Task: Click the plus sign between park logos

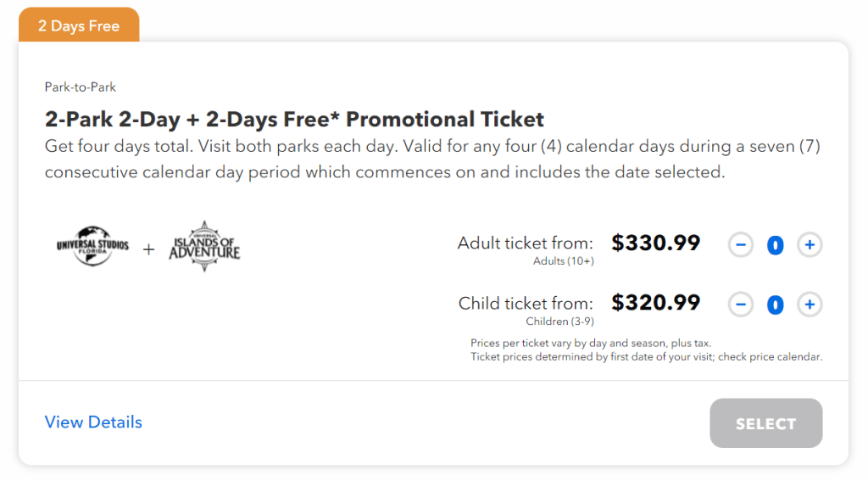Action: [148, 249]
